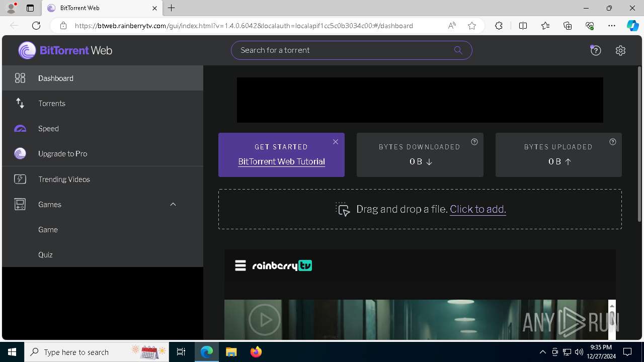
Task: Open the Windows Start menu
Action: [x=12, y=352]
